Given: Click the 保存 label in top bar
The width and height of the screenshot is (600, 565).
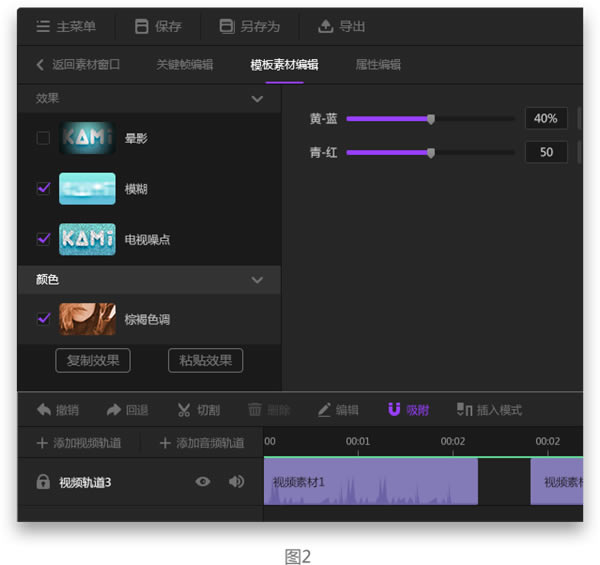Looking at the screenshot, I should [168, 26].
